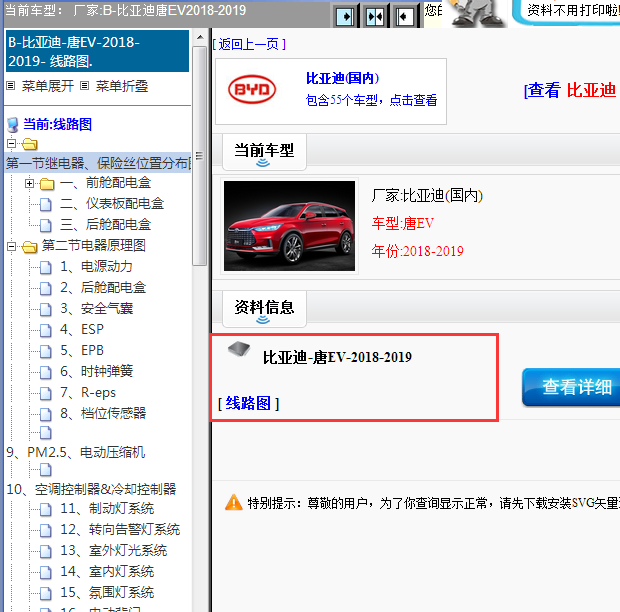Click document icon beside 13、室外灯光系统
Screen dimensions: 620x612
point(45,551)
